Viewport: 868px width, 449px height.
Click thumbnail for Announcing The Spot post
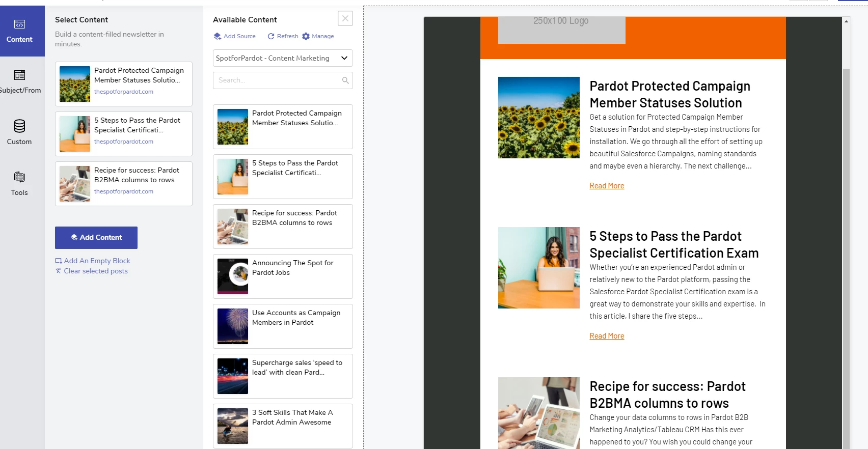[233, 276]
